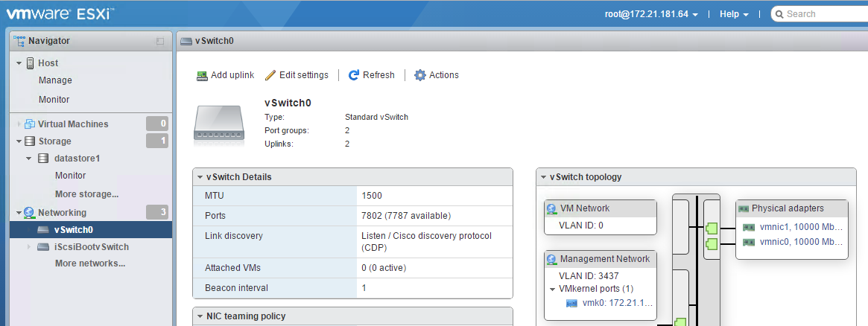
Task: Open the vmk0: 172.21.1... link
Action: pyautogui.click(x=618, y=304)
